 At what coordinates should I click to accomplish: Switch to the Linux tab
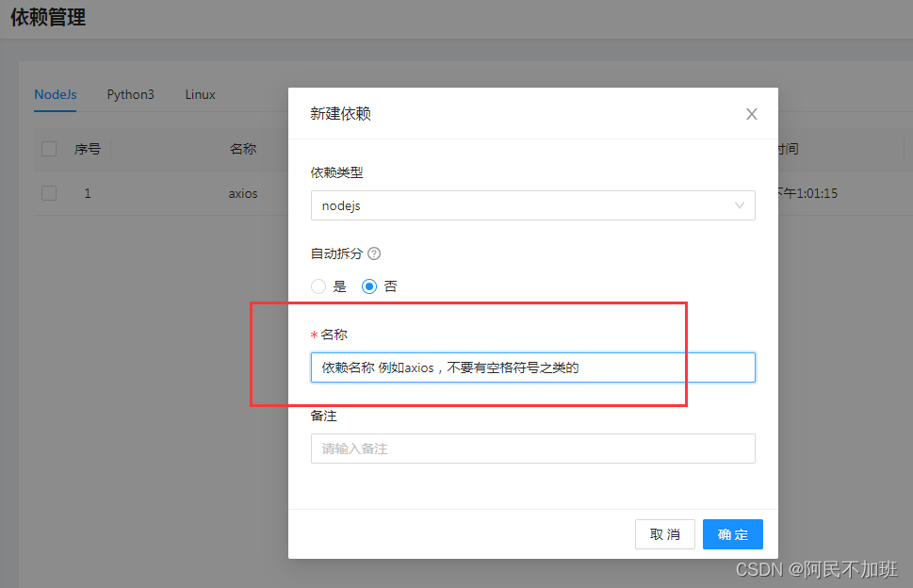click(x=201, y=94)
